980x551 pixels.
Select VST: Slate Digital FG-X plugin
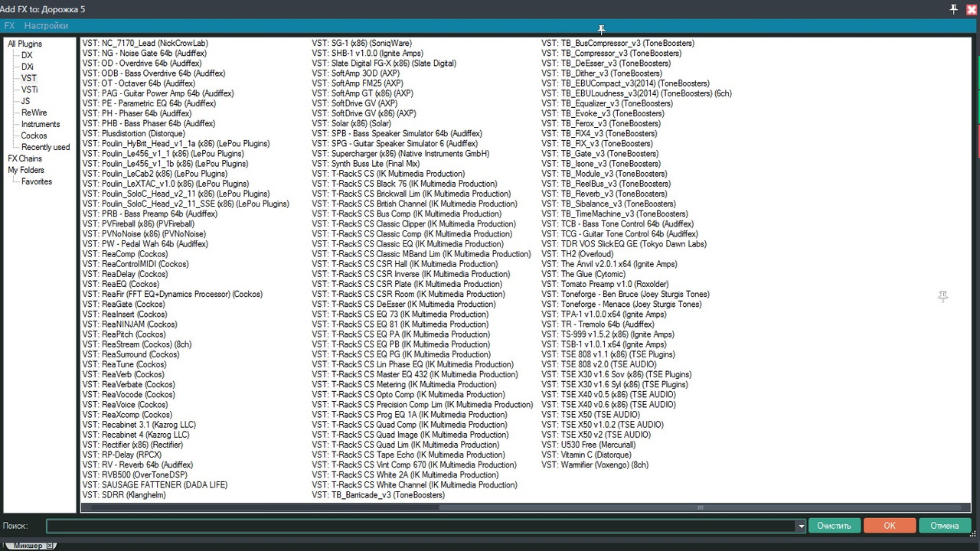pos(384,64)
